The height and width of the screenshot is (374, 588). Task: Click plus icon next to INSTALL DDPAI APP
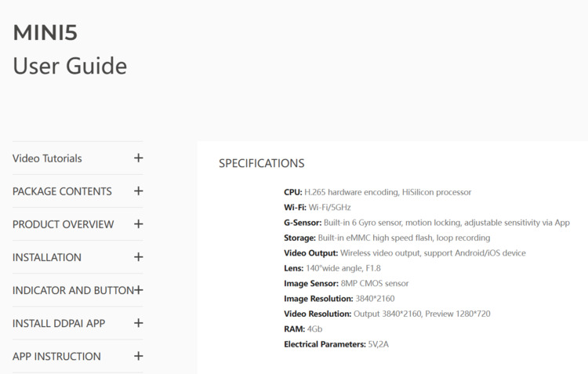[138, 323]
